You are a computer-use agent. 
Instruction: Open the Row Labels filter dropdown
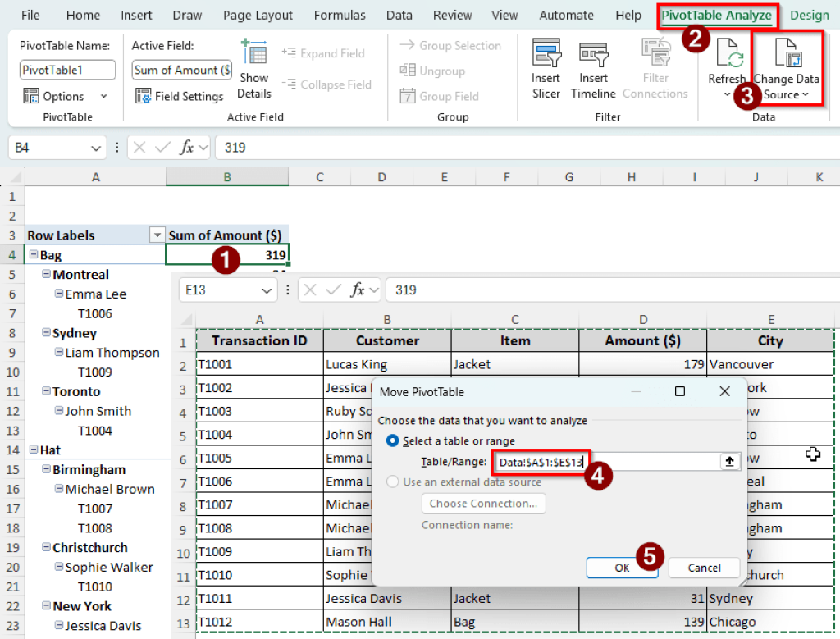click(157, 235)
